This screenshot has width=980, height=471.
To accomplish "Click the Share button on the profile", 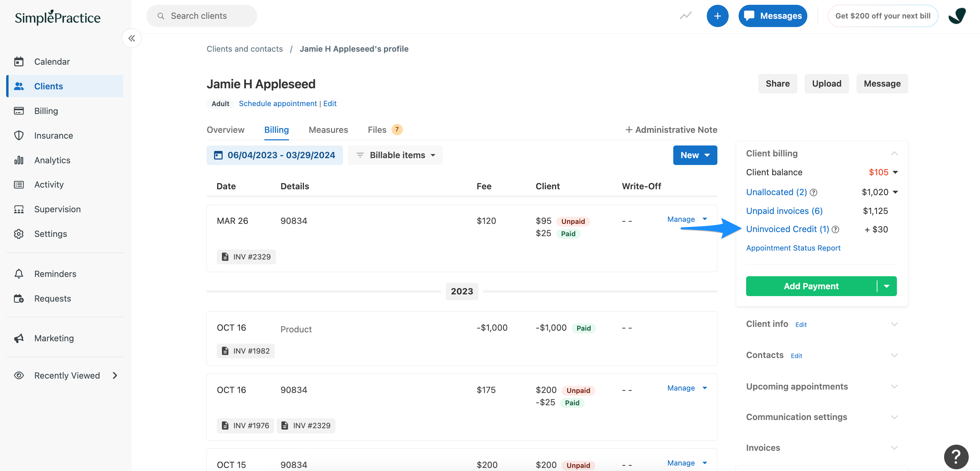I will click(x=777, y=84).
